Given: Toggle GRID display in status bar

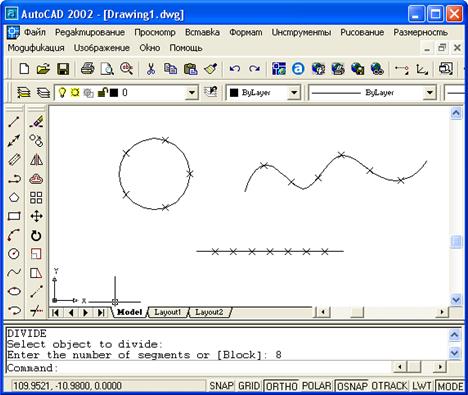Looking at the screenshot, I should (x=249, y=386).
